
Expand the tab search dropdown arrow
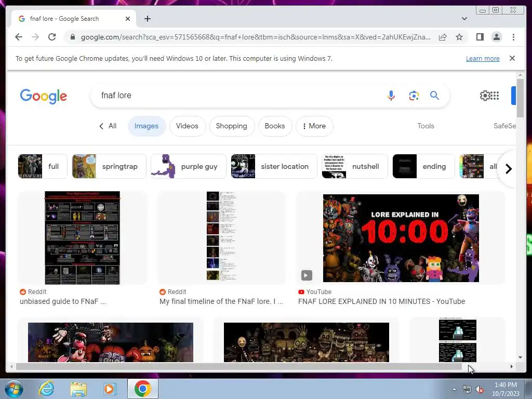coord(464,19)
